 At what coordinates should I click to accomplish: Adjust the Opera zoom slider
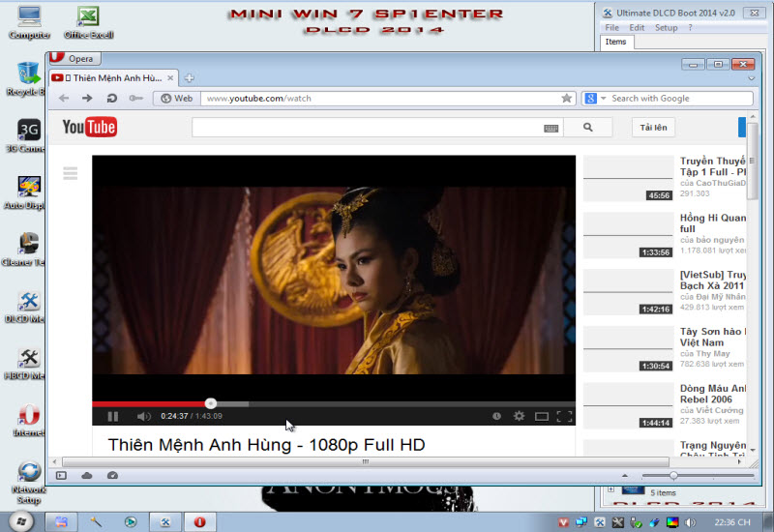673,476
